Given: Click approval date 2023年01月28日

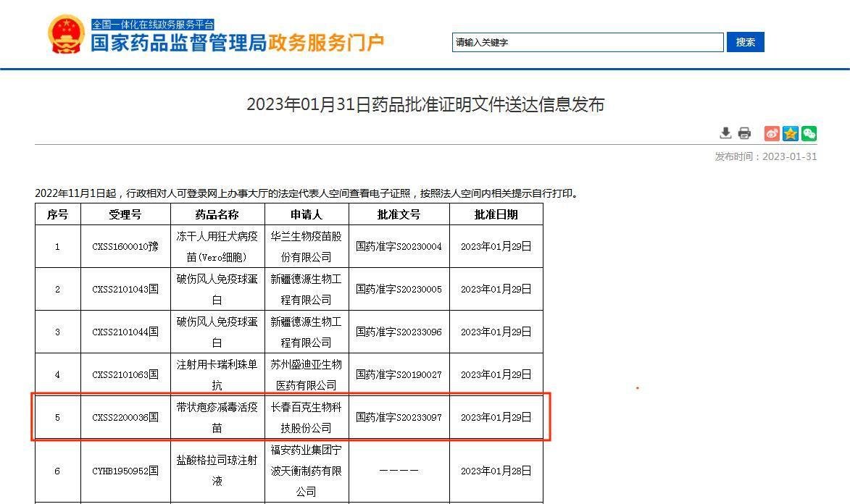Looking at the screenshot, I should [x=496, y=471].
